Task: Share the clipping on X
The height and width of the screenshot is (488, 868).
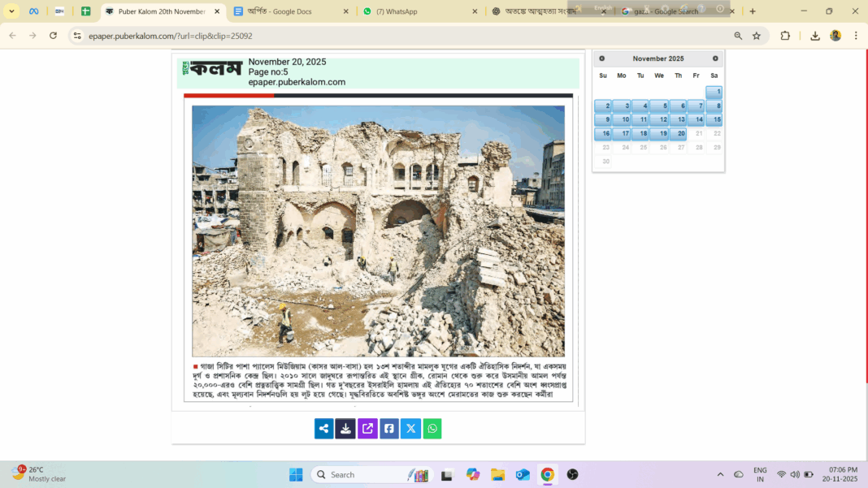Action: (x=411, y=429)
